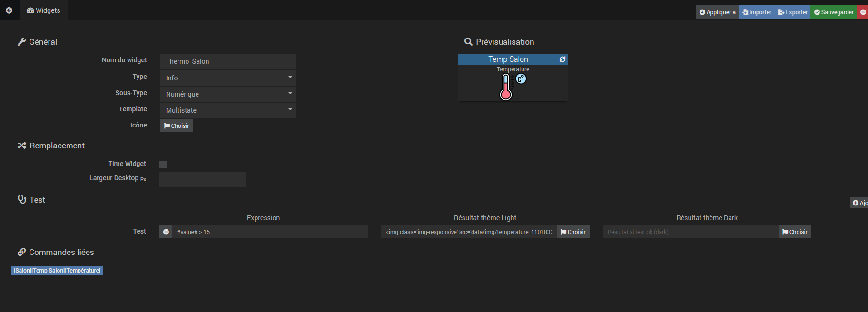The image size is (868, 312).
Task: Click the Prévisualisation heading
Action: coord(499,42)
